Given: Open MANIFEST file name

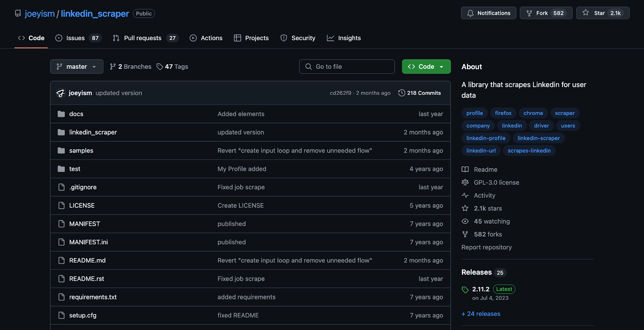Looking at the screenshot, I should click(85, 224).
